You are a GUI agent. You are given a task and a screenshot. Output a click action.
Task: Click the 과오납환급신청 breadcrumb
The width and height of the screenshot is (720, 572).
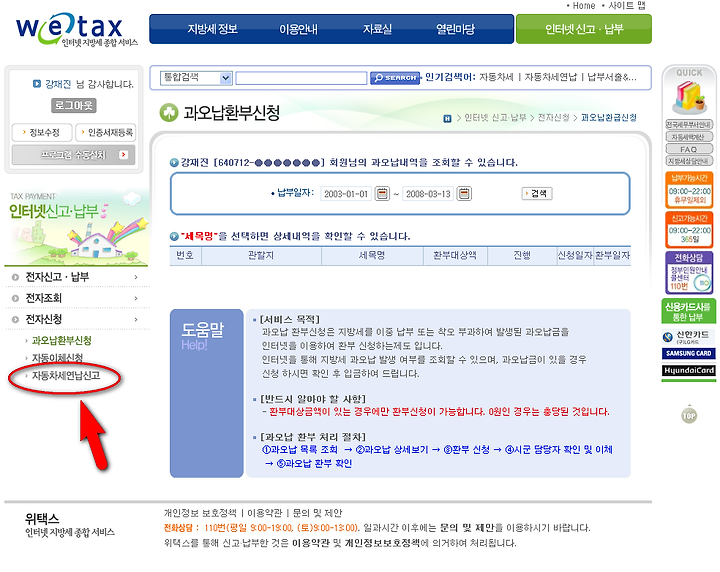tap(609, 118)
